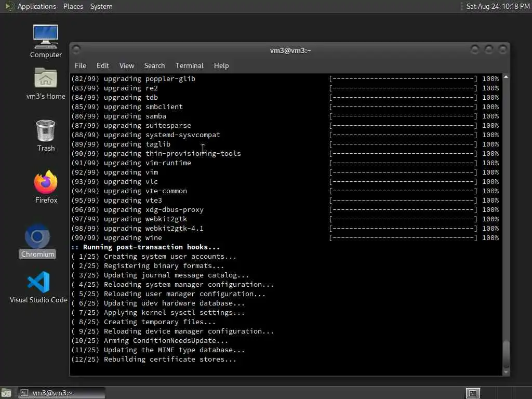Click the 'upgrading webkit2gtk-4.1' line

(x=137, y=229)
